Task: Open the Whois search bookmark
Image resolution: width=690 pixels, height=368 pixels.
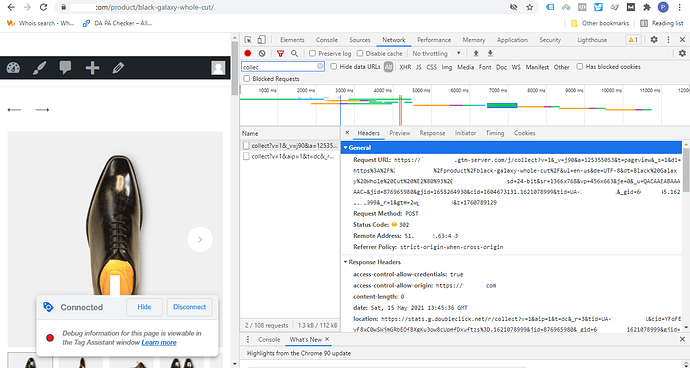Action: pos(41,23)
